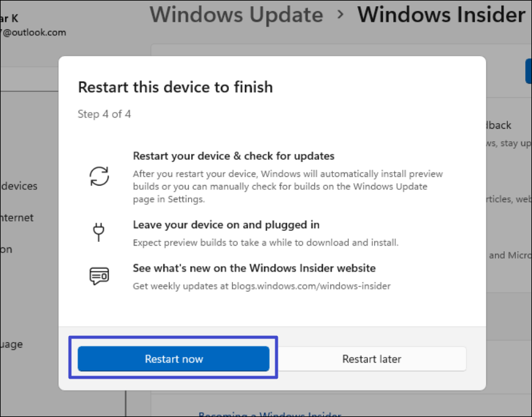This screenshot has height=417, width=532.
Task: Open the outlook.com account email in sidebar
Action: [34, 33]
